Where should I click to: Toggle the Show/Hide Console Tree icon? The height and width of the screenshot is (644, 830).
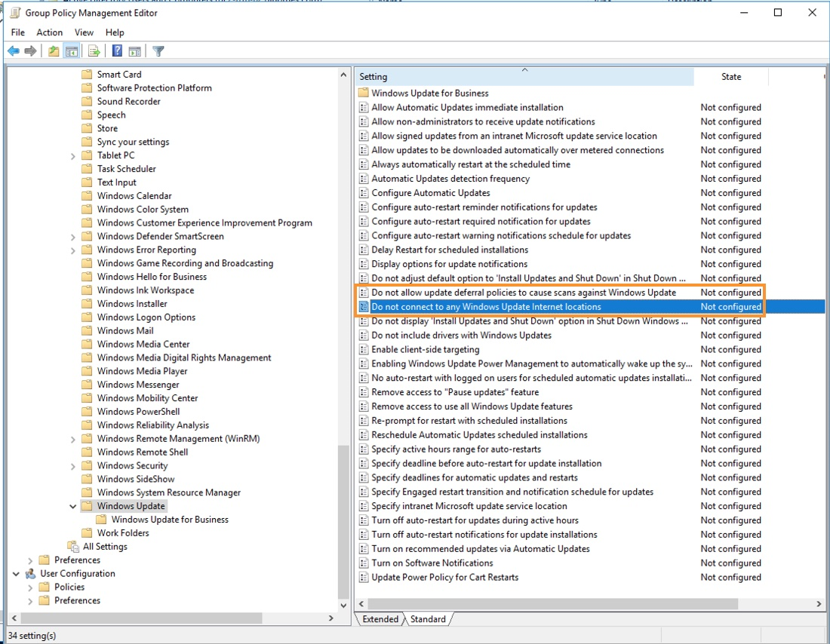click(x=71, y=51)
